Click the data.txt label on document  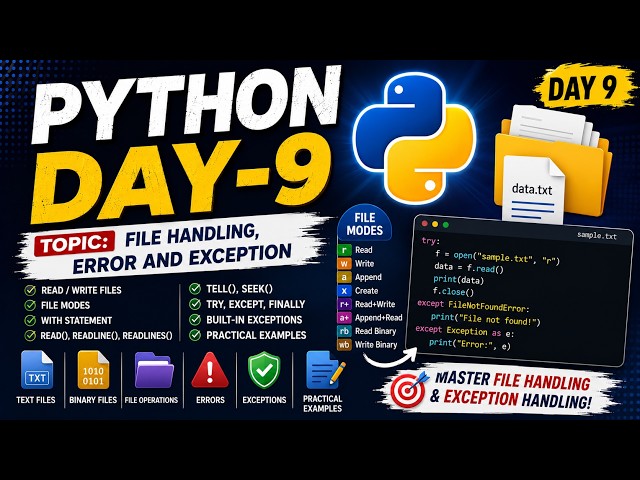point(532,189)
